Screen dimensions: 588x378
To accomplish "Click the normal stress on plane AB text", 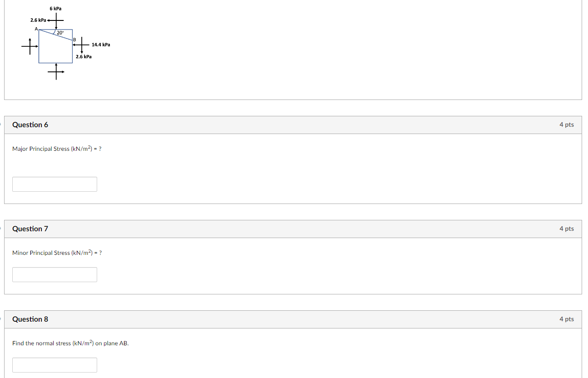I will click(x=70, y=343).
